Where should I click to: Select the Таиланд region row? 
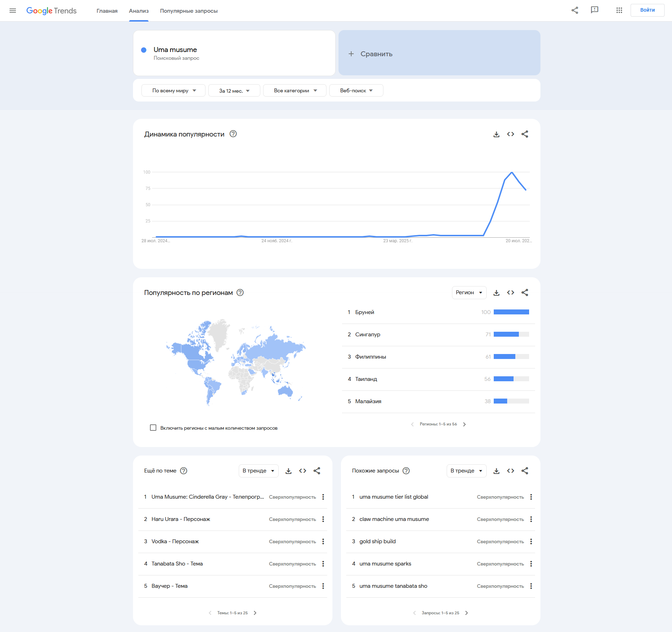coord(439,379)
